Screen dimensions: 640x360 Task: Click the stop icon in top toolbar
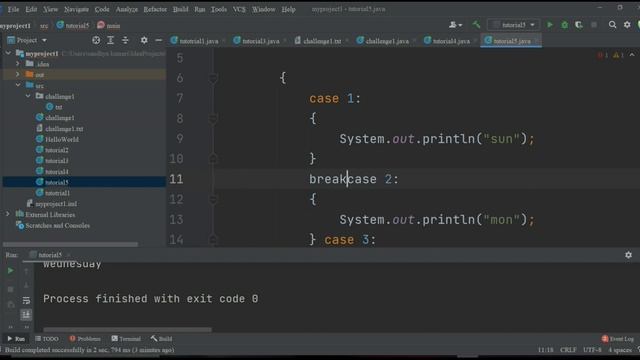(594, 25)
